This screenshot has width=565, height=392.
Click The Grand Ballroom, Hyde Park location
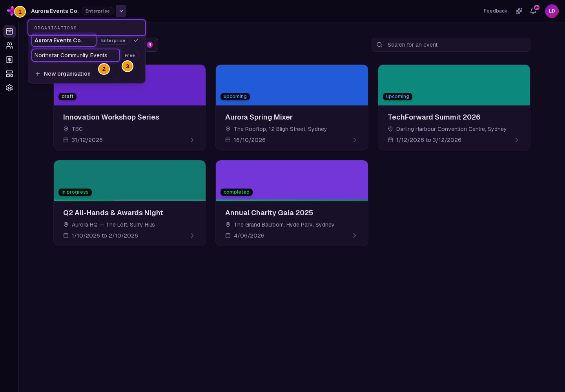click(x=284, y=225)
